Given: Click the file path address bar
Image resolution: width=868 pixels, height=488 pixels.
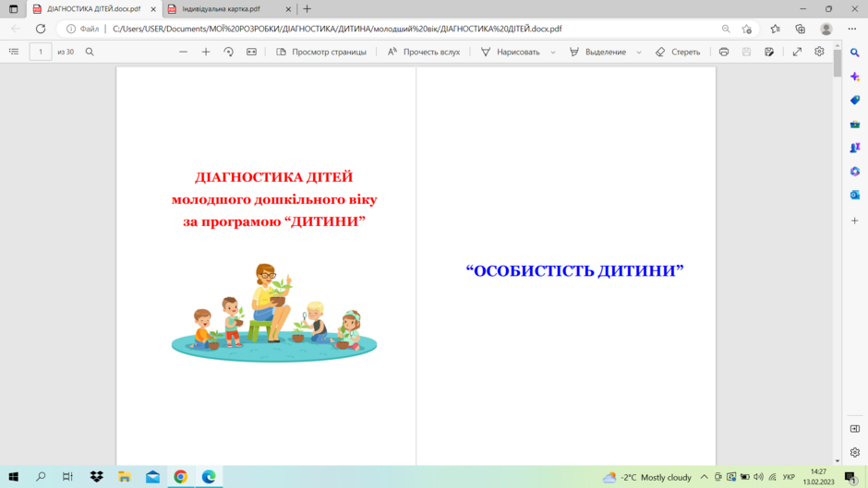Looking at the screenshot, I should coord(337,29).
